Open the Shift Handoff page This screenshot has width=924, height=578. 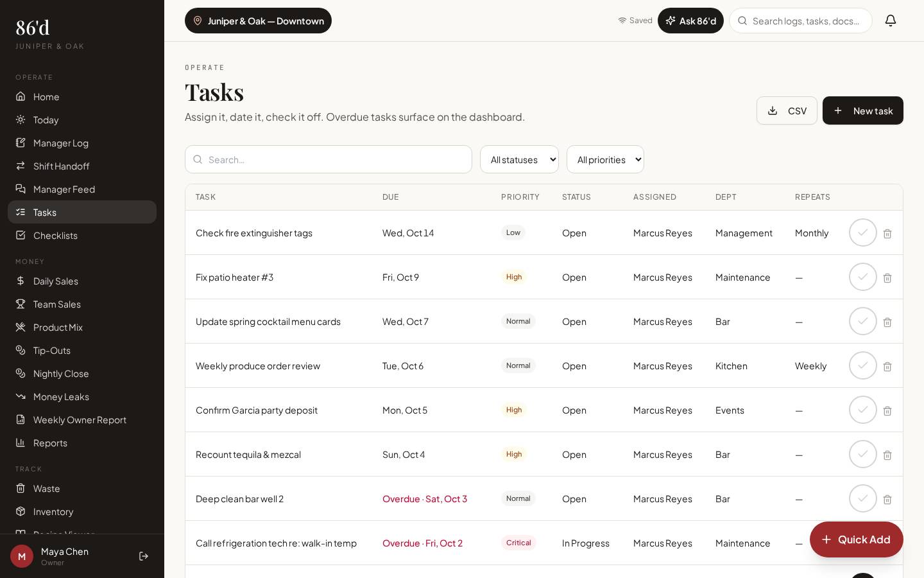(82, 166)
